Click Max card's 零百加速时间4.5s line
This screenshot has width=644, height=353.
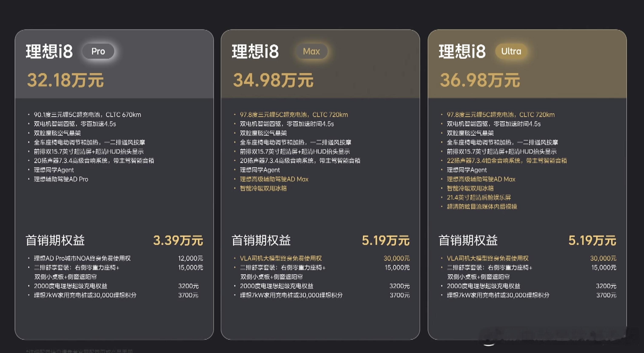(x=287, y=124)
